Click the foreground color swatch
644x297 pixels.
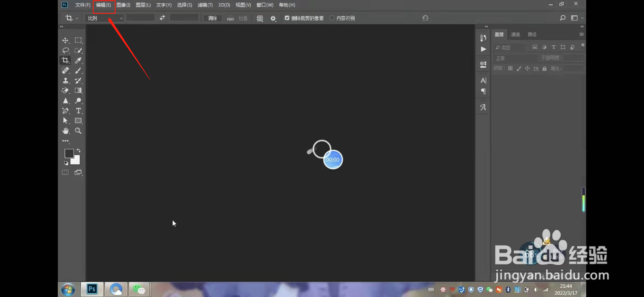[69, 153]
